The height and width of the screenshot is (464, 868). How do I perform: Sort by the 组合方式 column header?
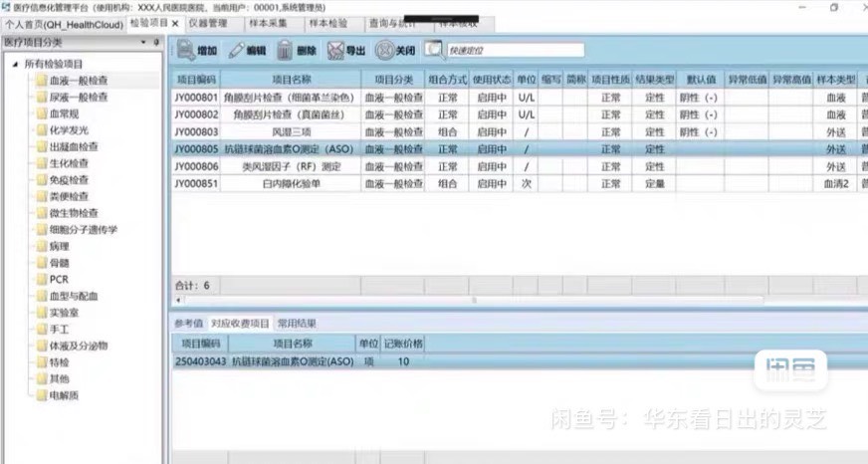(447, 80)
